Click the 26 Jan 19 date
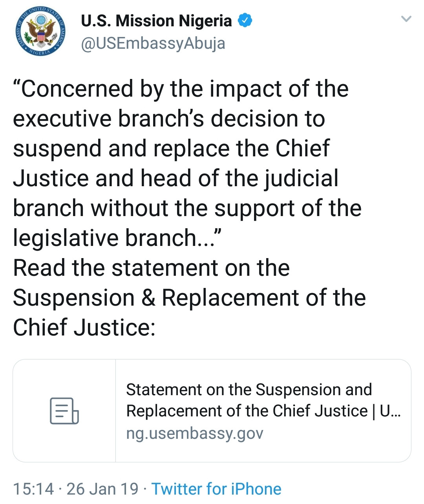 102,489
